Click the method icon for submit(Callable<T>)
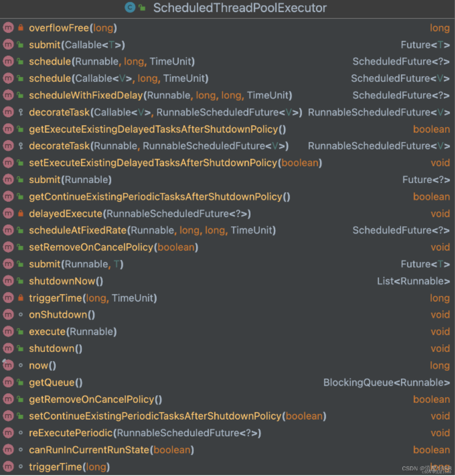The width and height of the screenshot is (455, 476). point(8,45)
